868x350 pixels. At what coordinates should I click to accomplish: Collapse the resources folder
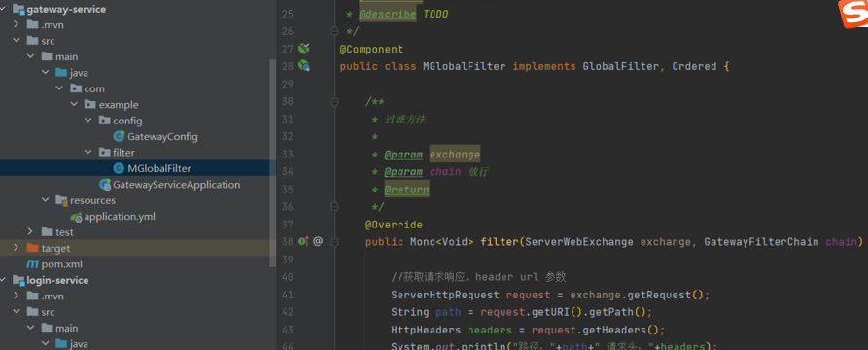pyautogui.click(x=45, y=200)
